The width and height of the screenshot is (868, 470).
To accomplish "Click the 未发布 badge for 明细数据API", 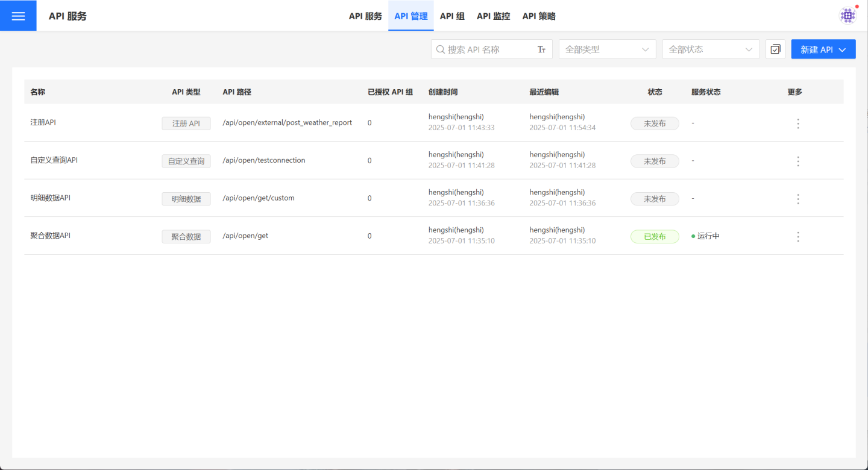I will (655, 199).
